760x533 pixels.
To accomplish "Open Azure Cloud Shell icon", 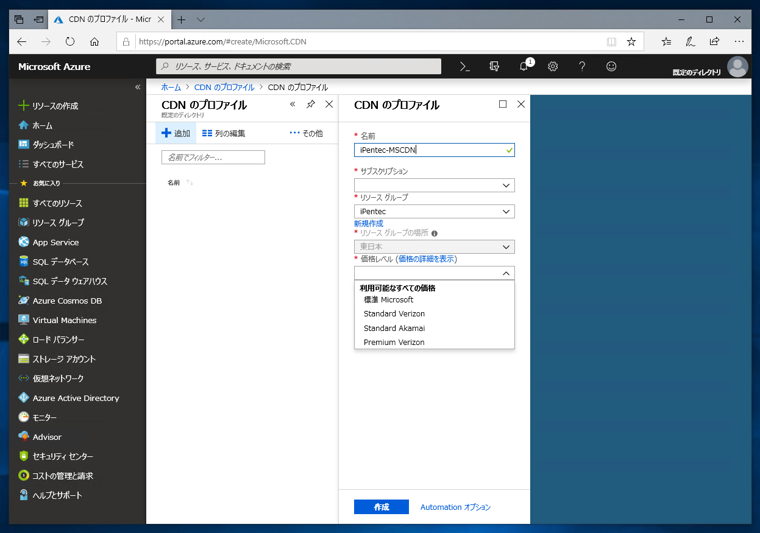I will coord(464,66).
